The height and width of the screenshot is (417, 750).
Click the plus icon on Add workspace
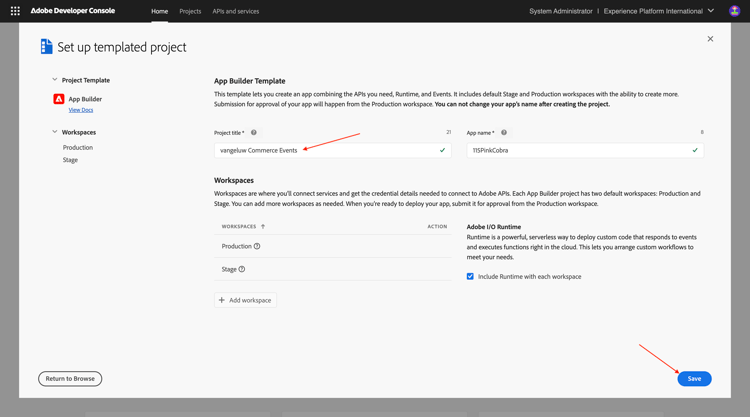pyautogui.click(x=221, y=300)
